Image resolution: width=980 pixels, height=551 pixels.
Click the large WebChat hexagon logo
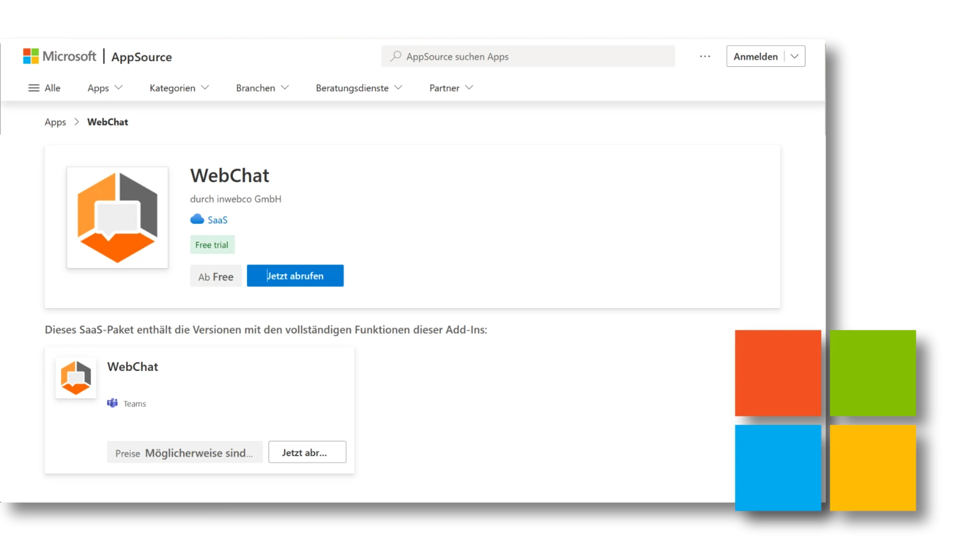pyautogui.click(x=117, y=217)
